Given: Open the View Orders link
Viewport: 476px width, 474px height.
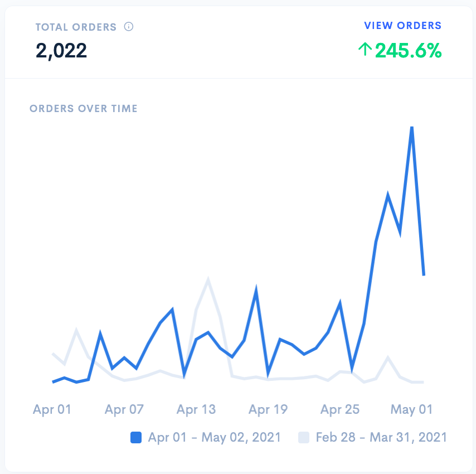Looking at the screenshot, I should [402, 26].
